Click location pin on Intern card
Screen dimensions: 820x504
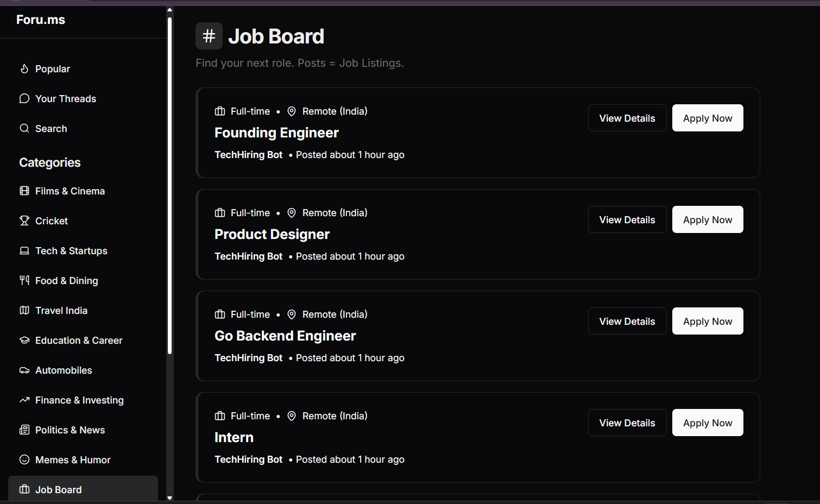click(292, 416)
